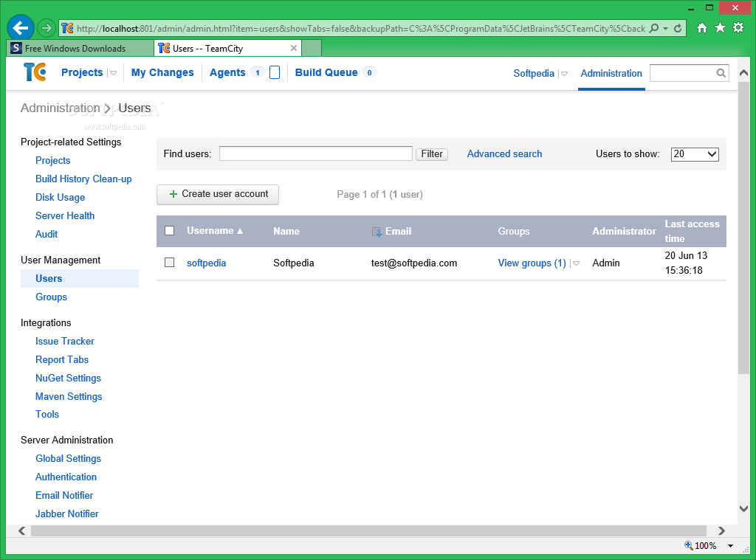This screenshot has width=756, height=560.
Task: Click the Softpedia profile link
Action: [x=534, y=73]
